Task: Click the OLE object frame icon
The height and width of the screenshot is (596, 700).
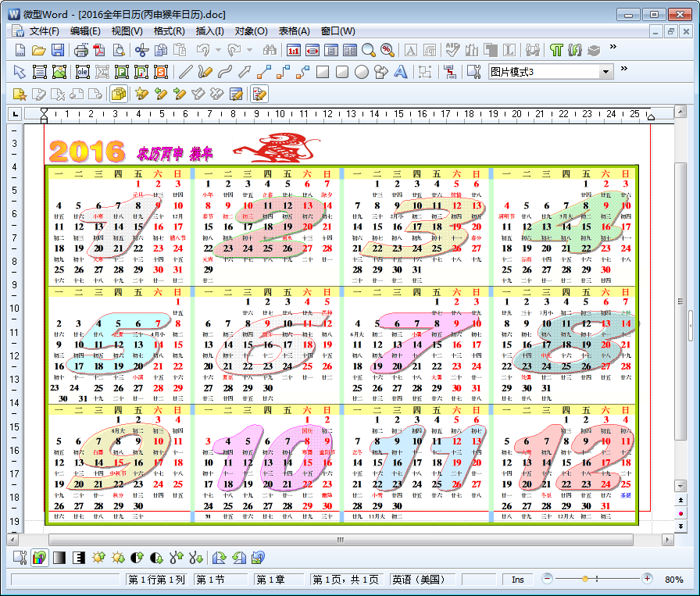Action: coord(82,72)
